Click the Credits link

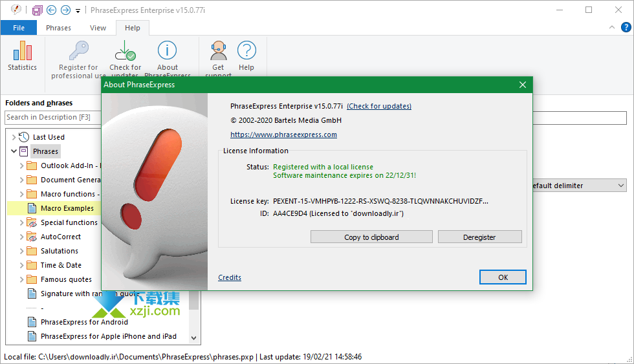point(230,277)
